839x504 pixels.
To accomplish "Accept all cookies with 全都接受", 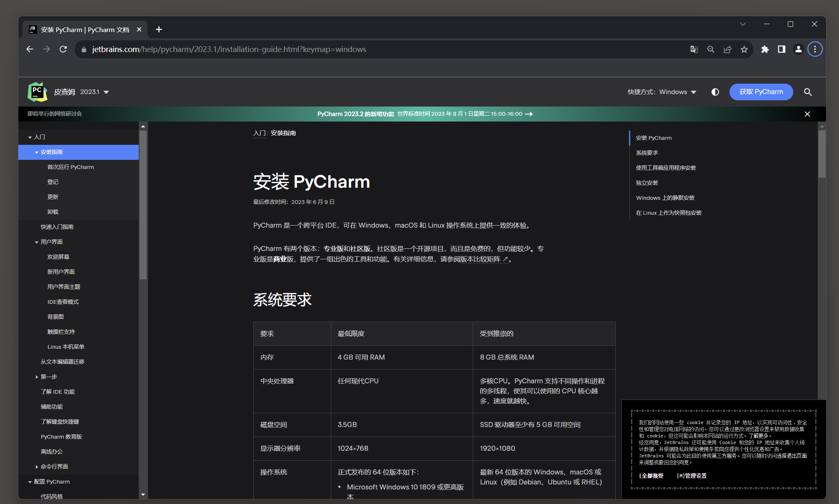I will coord(652,476).
